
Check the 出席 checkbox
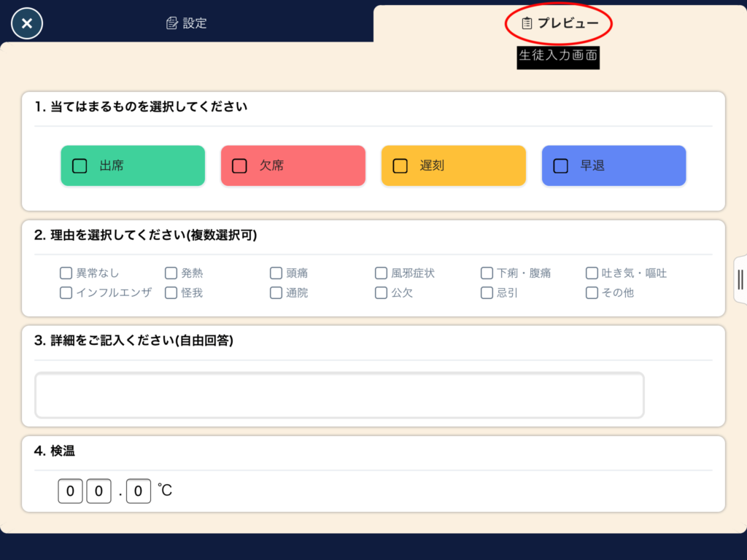point(80,166)
